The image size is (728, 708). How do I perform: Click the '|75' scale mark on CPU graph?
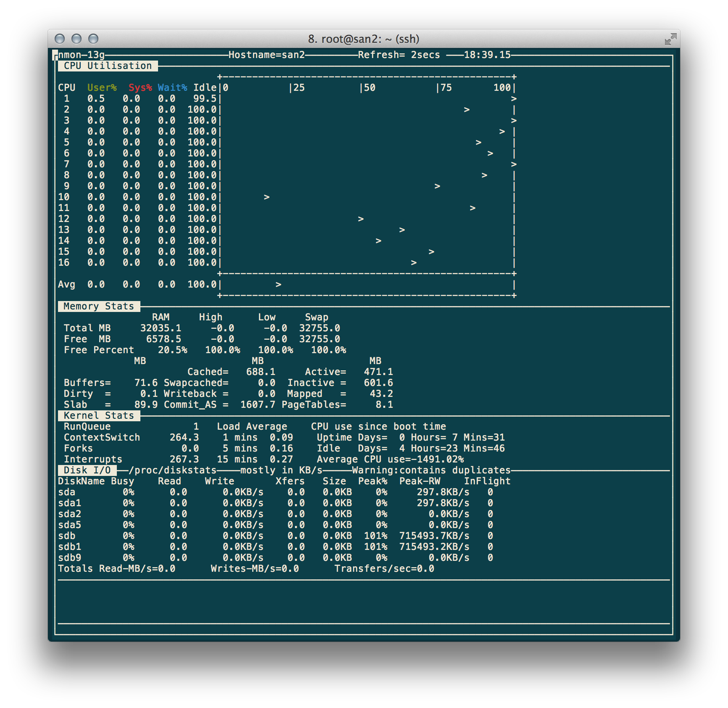[443, 87]
